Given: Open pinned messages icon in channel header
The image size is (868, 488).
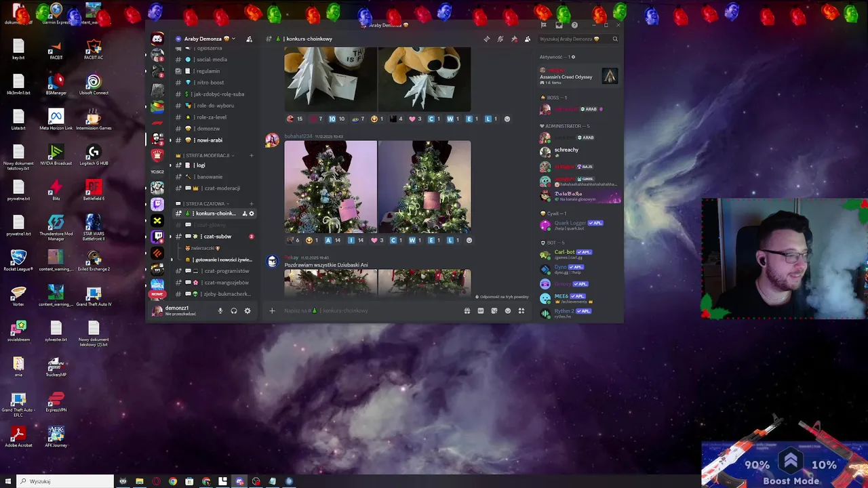Looking at the screenshot, I should [514, 39].
